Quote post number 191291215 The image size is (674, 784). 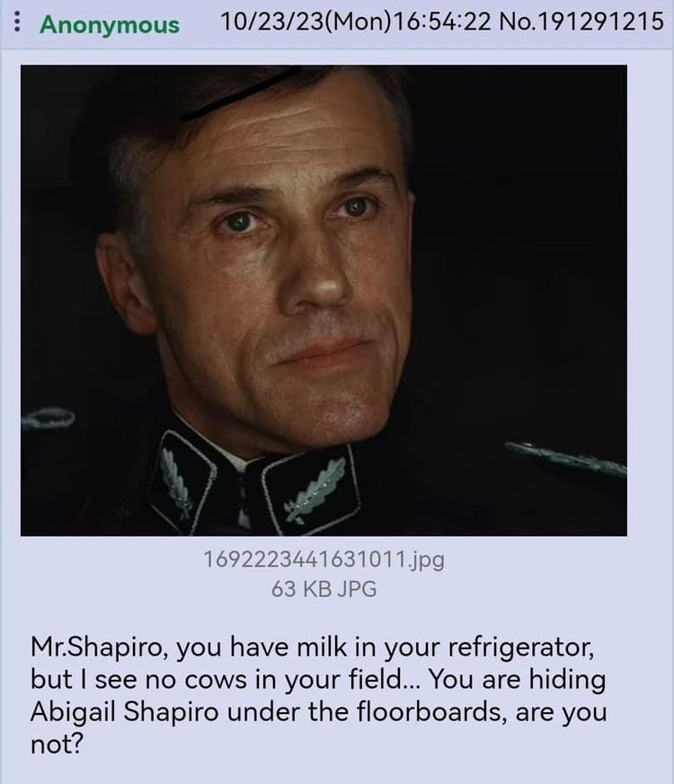click(x=599, y=22)
